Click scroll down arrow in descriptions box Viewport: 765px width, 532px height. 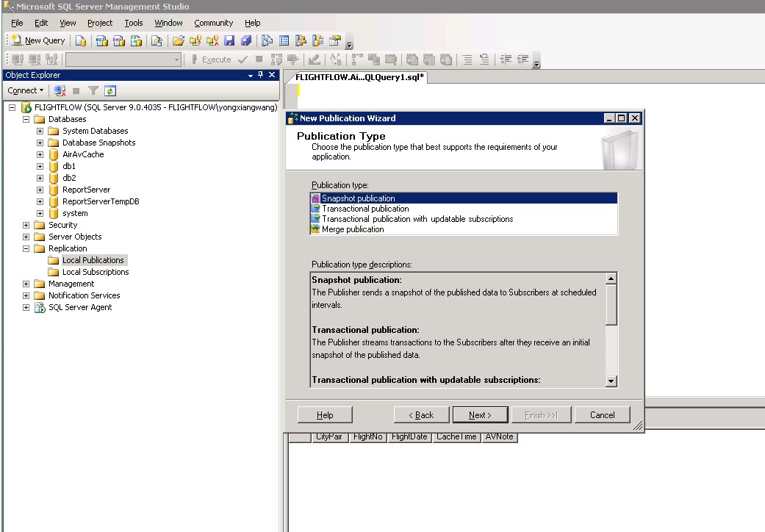tap(611, 381)
